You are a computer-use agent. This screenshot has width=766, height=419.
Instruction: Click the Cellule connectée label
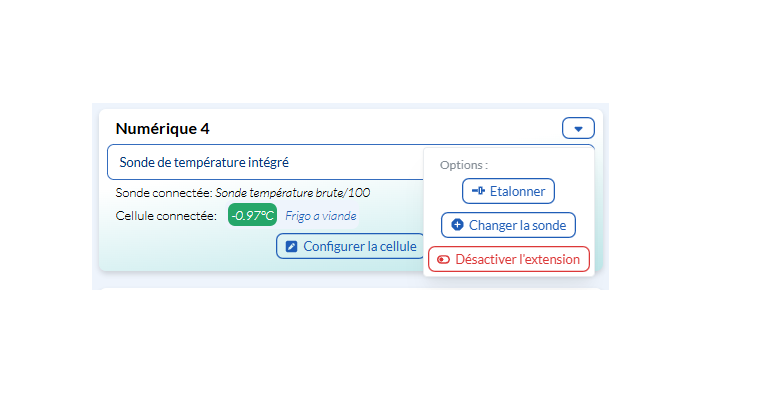166,215
